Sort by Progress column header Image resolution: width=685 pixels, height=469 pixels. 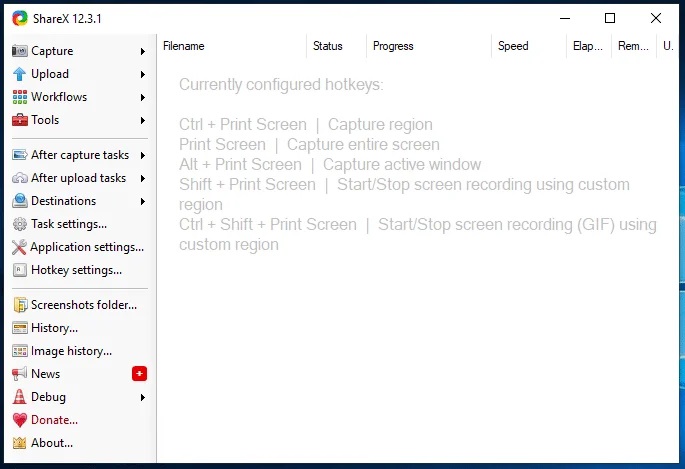coord(429,46)
